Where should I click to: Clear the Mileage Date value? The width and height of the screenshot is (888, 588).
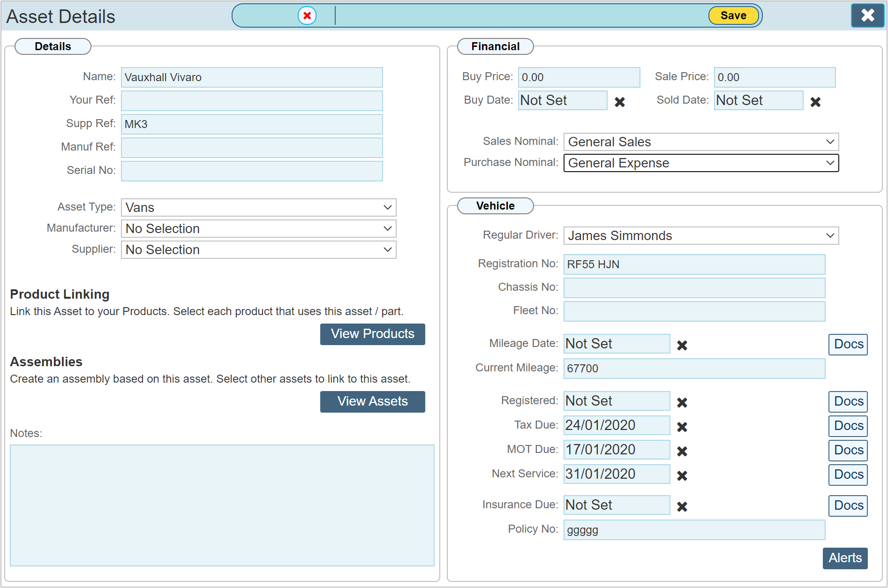pyautogui.click(x=682, y=345)
